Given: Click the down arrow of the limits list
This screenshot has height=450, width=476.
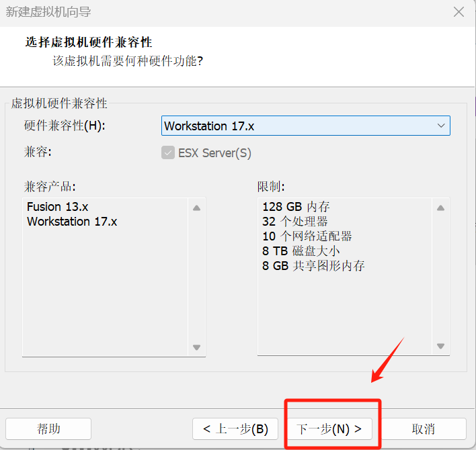Looking at the screenshot, I should [x=441, y=347].
